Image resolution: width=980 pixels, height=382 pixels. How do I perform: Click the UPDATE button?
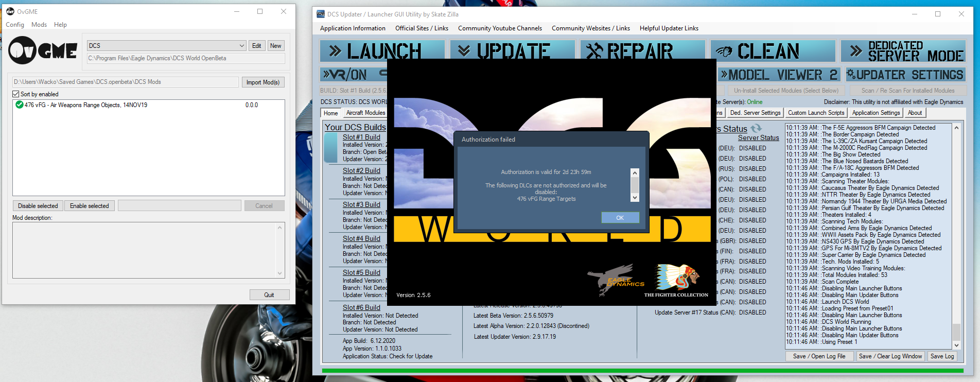pos(513,51)
